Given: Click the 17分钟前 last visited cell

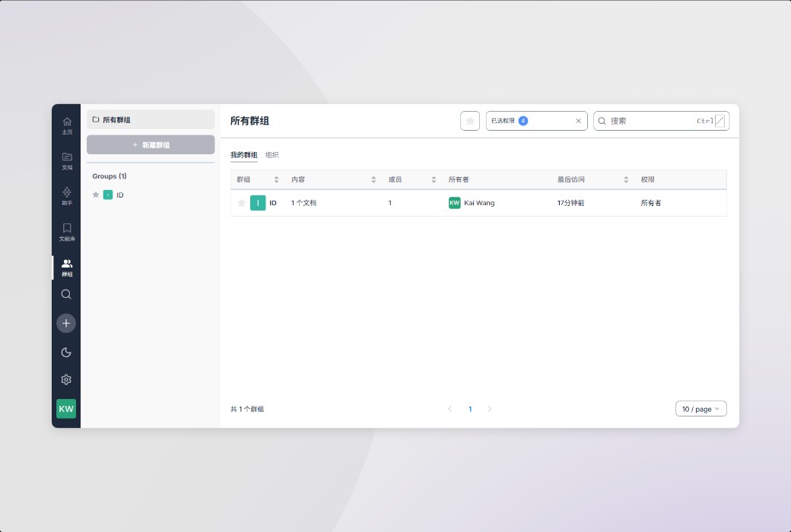Looking at the screenshot, I should 571,203.
